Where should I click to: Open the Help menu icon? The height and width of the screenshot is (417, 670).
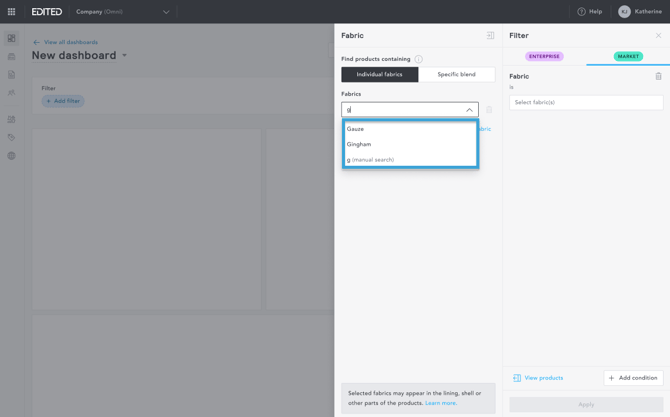(x=581, y=12)
